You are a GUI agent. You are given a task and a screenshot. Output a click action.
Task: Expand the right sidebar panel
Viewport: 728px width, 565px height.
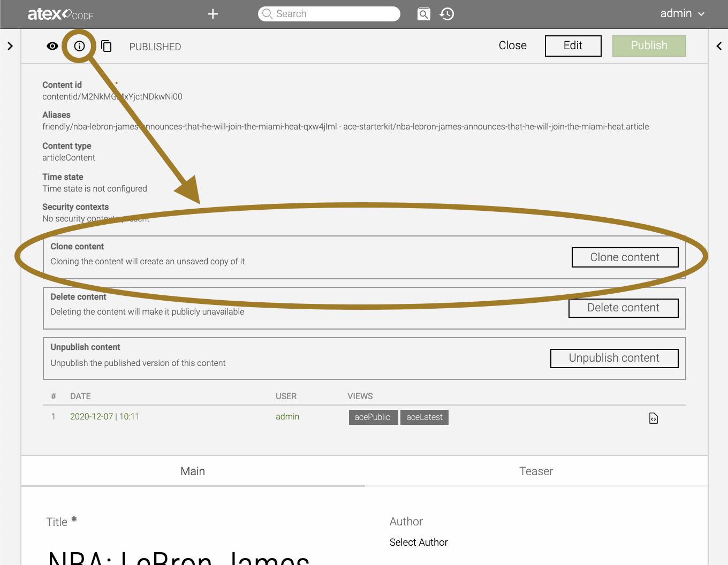point(719,46)
